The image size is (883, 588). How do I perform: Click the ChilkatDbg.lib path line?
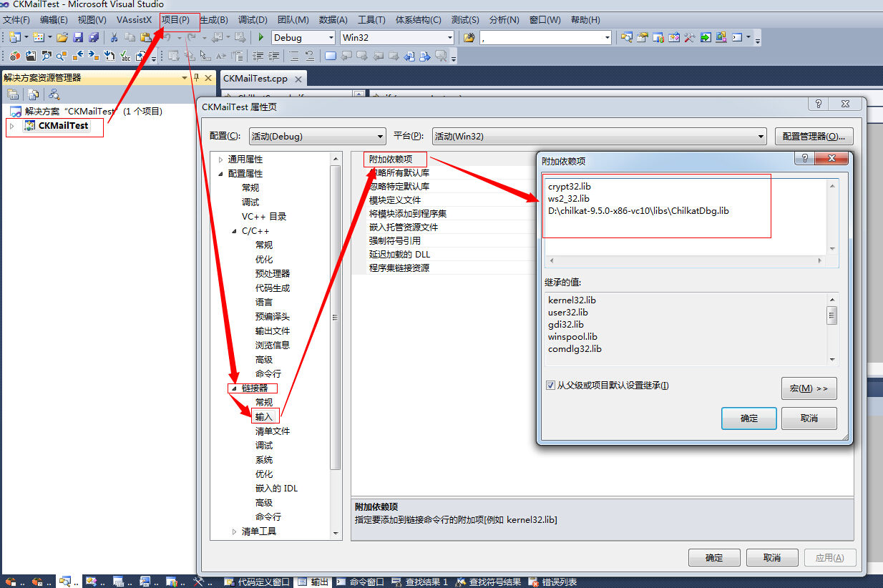639,210
